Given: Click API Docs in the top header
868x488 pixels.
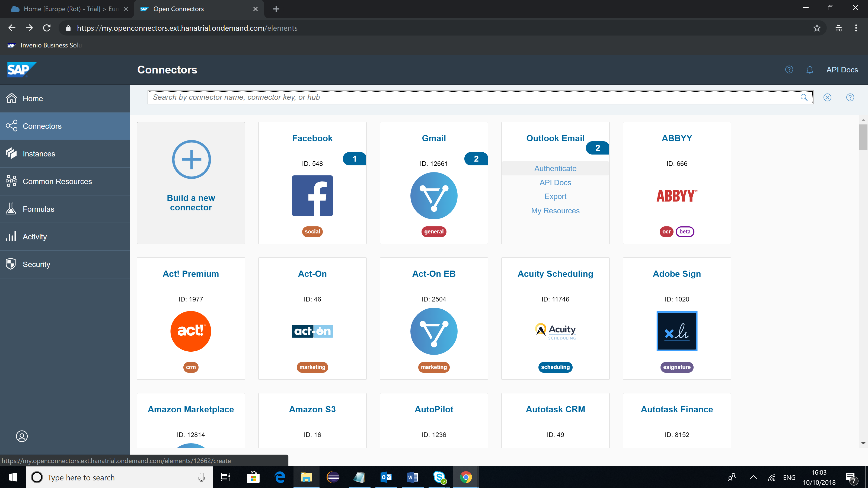Looking at the screenshot, I should pyautogui.click(x=842, y=70).
